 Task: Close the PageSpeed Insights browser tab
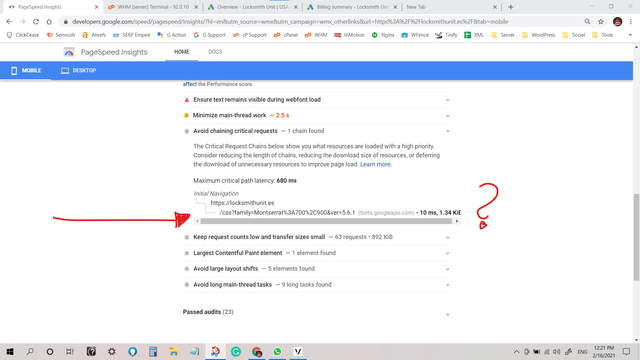(x=96, y=7)
